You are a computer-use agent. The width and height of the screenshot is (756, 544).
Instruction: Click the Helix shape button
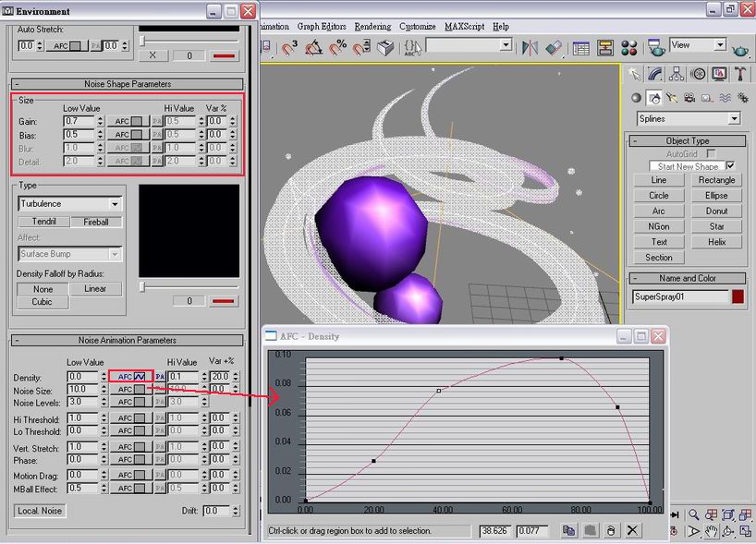coord(716,242)
